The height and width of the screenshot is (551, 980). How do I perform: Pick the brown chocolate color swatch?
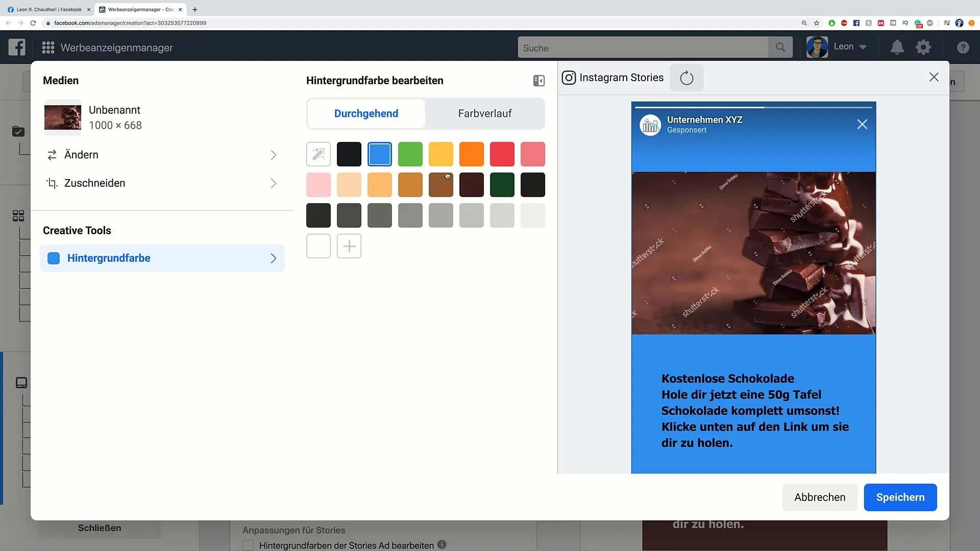point(441,185)
